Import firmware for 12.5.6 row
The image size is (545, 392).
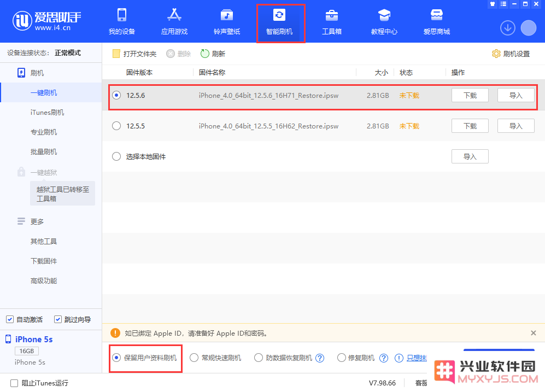coord(516,95)
